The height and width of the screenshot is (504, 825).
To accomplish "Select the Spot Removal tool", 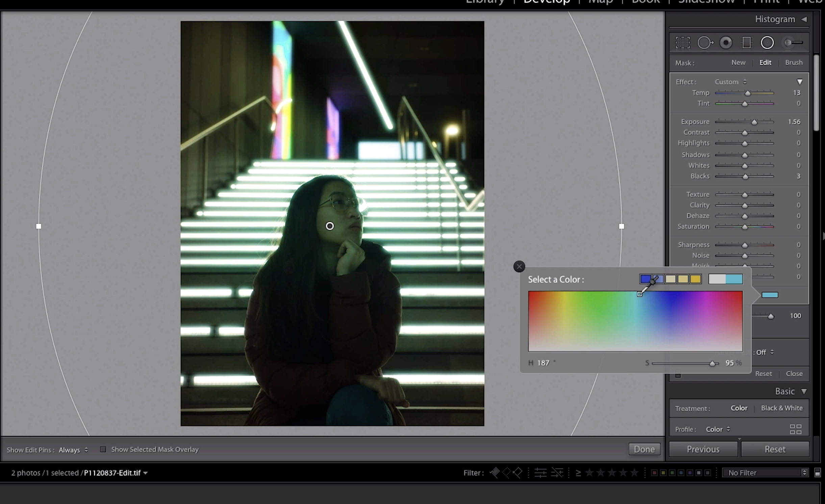I will tap(705, 43).
